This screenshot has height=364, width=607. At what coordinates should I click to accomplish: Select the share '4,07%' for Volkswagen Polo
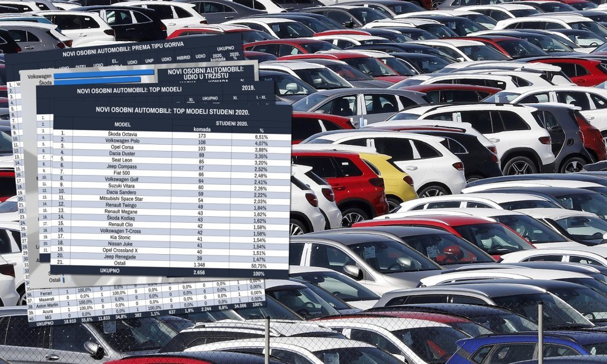(261, 144)
